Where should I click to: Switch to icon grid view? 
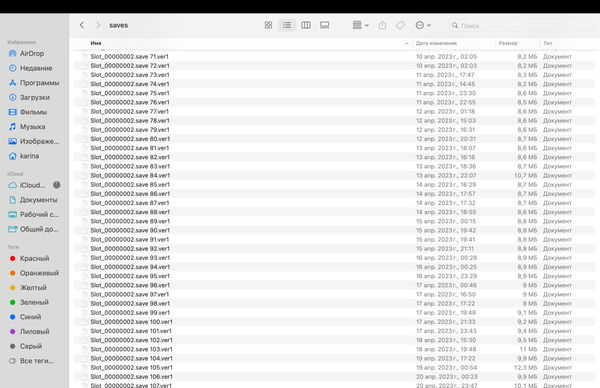[268, 25]
